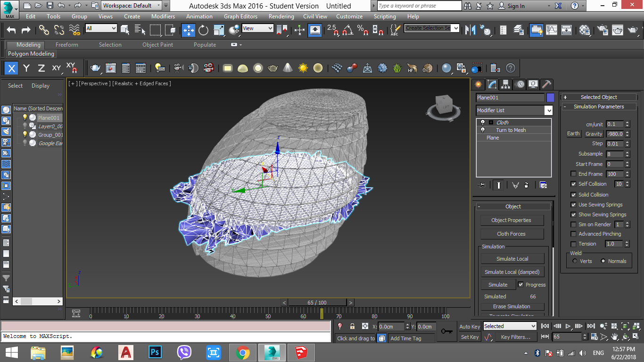Click the Simulate Local button
The image size is (644, 362).
coord(512,259)
